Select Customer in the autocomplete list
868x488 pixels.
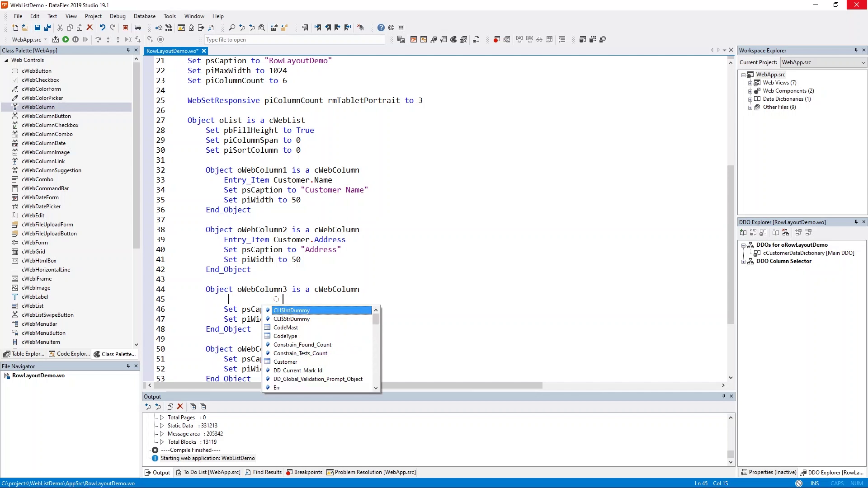pyautogui.click(x=285, y=362)
